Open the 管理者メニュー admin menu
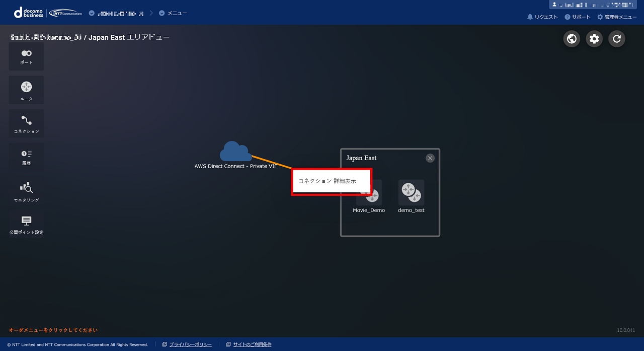The image size is (644, 351). pos(617,17)
